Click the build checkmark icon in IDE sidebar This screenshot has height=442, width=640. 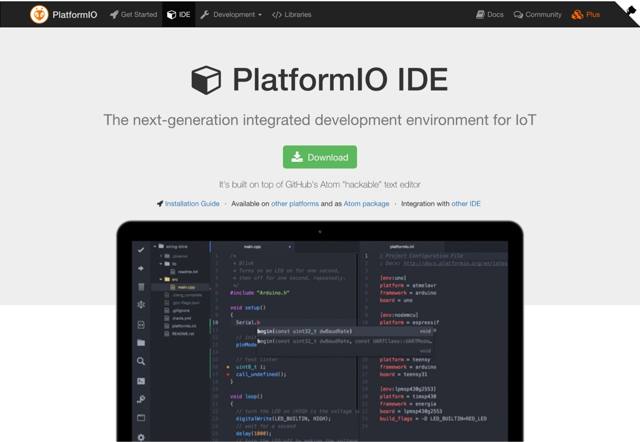click(141, 250)
